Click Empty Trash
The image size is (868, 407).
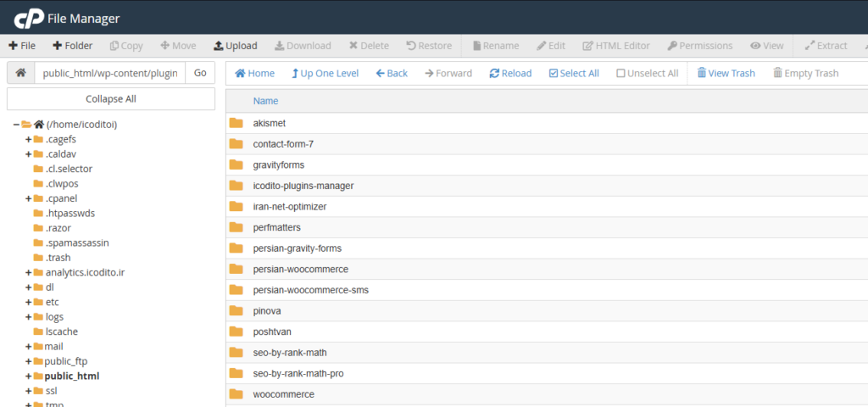[805, 73]
